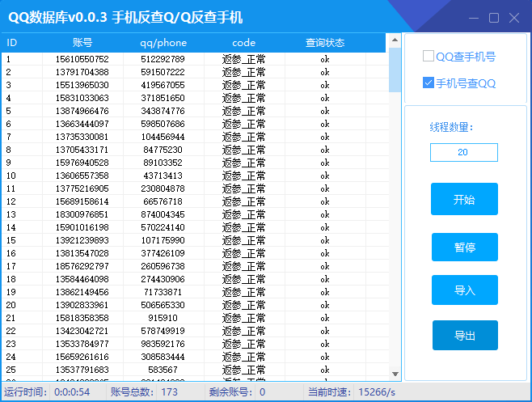Select account cell 13874966476

tap(82, 111)
